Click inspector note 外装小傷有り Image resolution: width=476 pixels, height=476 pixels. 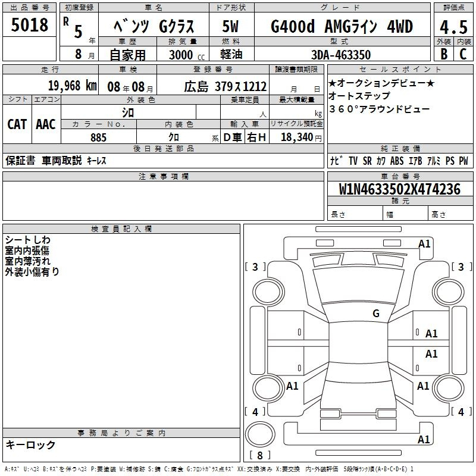click(32, 272)
